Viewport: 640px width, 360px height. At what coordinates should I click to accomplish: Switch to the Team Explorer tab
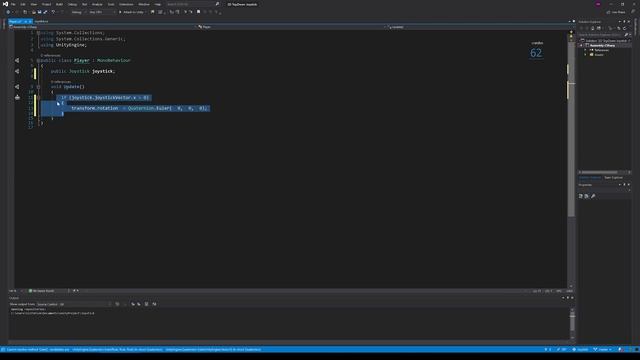pyautogui.click(x=613, y=178)
